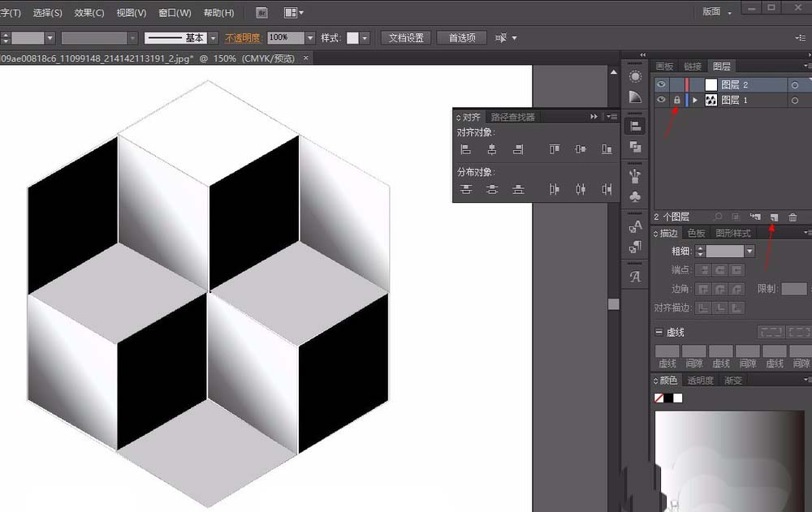Image resolution: width=812 pixels, height=512 pixels.
Task: Click the create new layer icon
Action: click(774, 217)
